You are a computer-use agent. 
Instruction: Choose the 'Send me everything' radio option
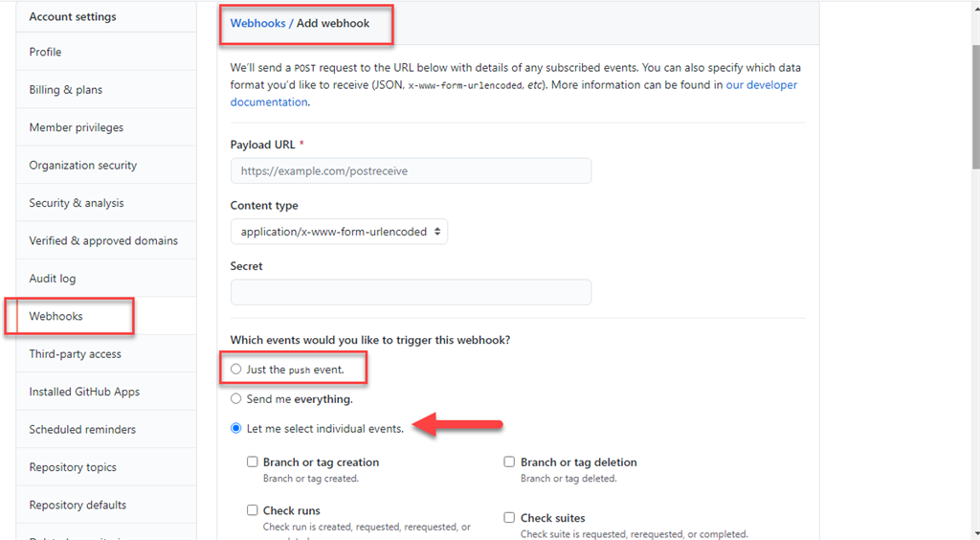pyautogui.click(x=236, y=398)
